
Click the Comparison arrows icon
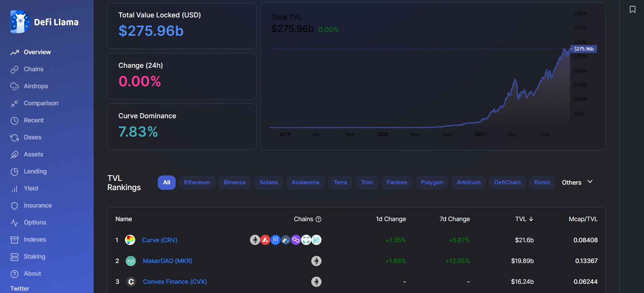pos(14,104)
